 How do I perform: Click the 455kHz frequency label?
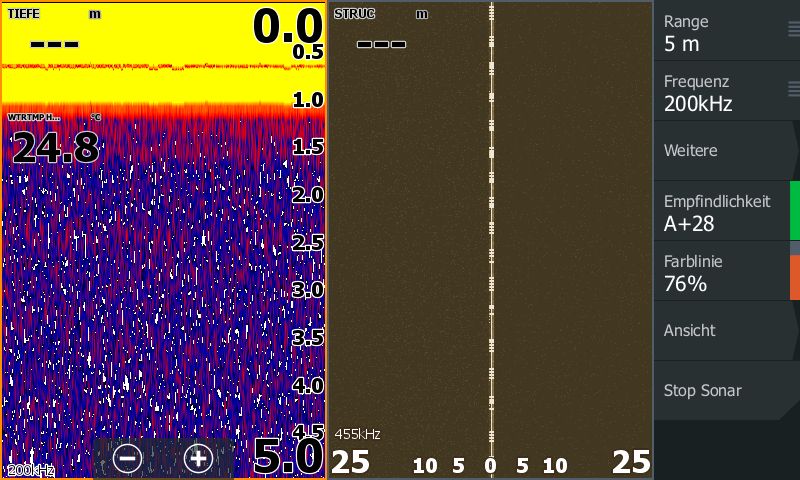point(357,434)
